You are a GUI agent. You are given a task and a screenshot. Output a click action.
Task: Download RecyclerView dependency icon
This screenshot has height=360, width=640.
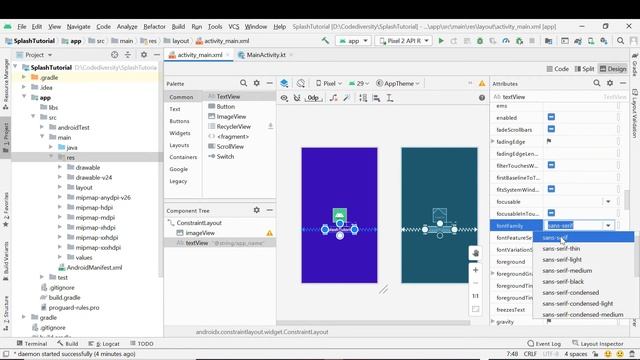[x=270, y=127]
